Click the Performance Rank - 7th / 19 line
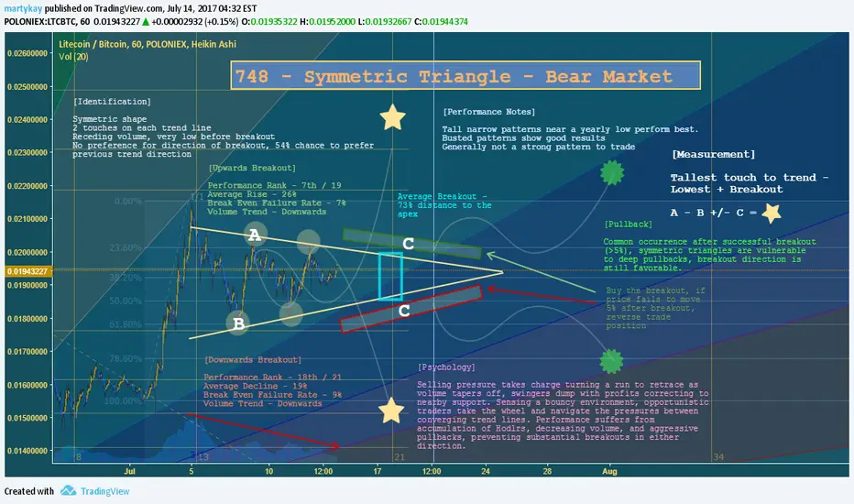Image resolution: width=854 pixels, height=504 pixels. [274, 185]
